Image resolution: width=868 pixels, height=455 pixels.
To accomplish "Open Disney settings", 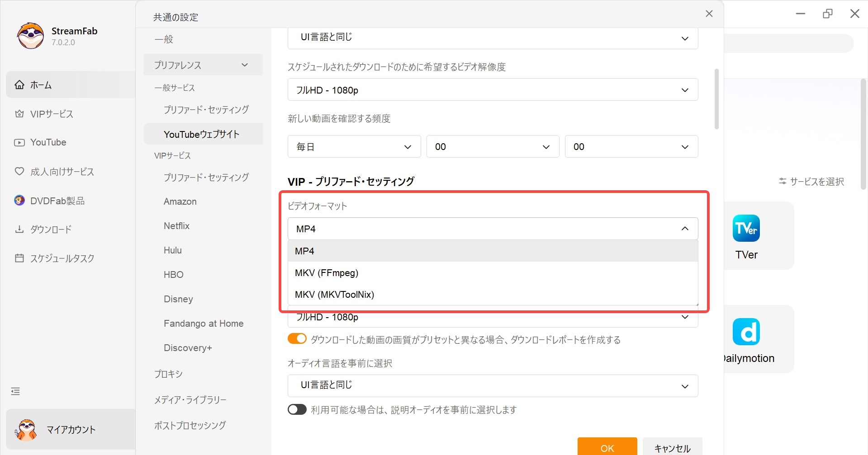I will (x=178, y=299).
